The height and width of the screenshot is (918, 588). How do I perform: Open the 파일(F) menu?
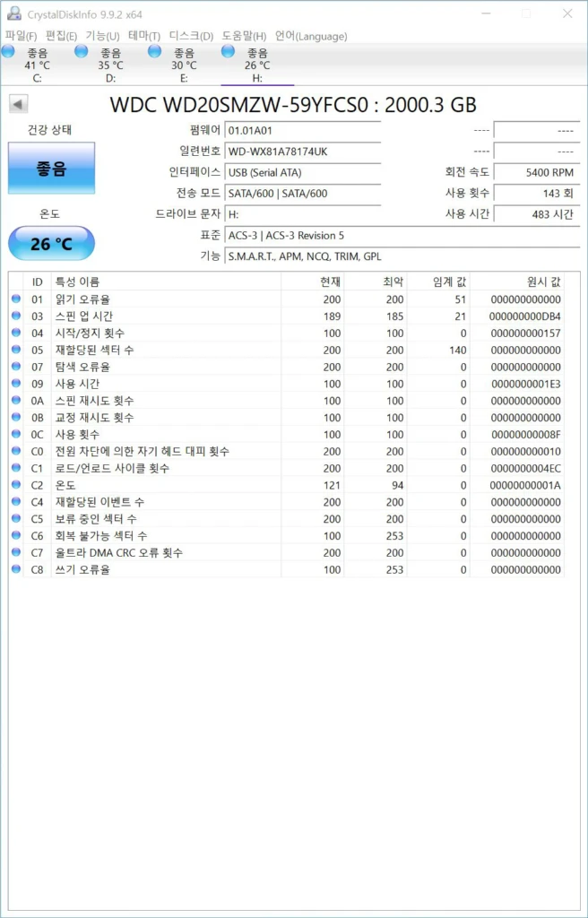(22, 36)
